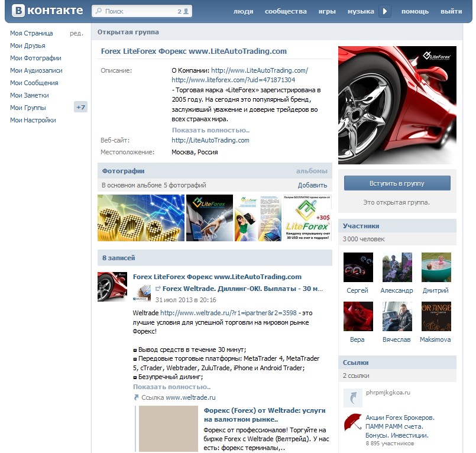This screenshot has width=476, height=453.
Task: Open member Дмитрий's avatar
Action: pos(436,267)
